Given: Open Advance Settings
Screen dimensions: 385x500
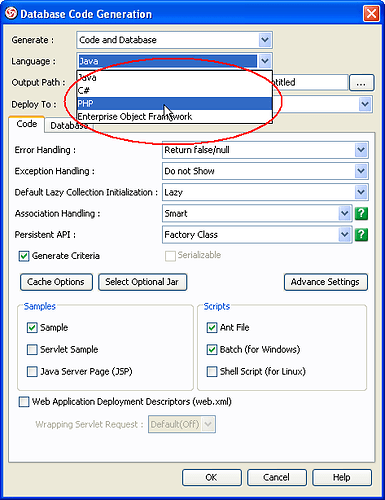Looking at the screenshot, I should point(326,282).
